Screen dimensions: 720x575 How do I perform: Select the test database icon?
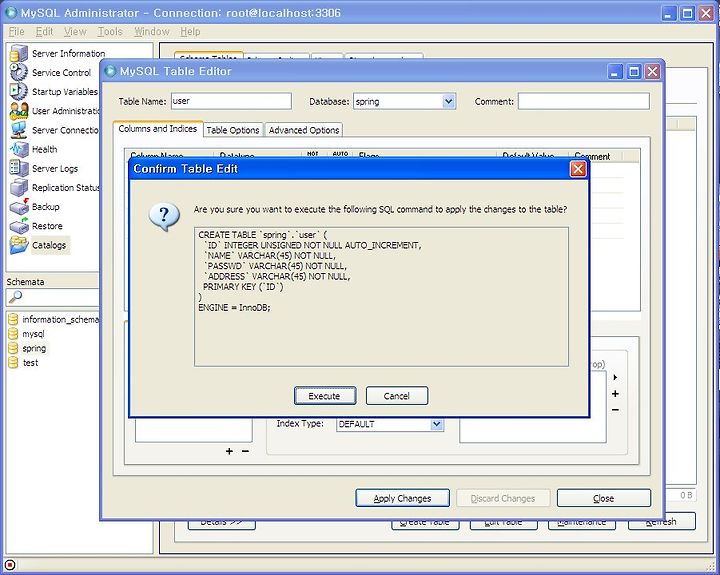pyautogui.click(x=13, y=363)
